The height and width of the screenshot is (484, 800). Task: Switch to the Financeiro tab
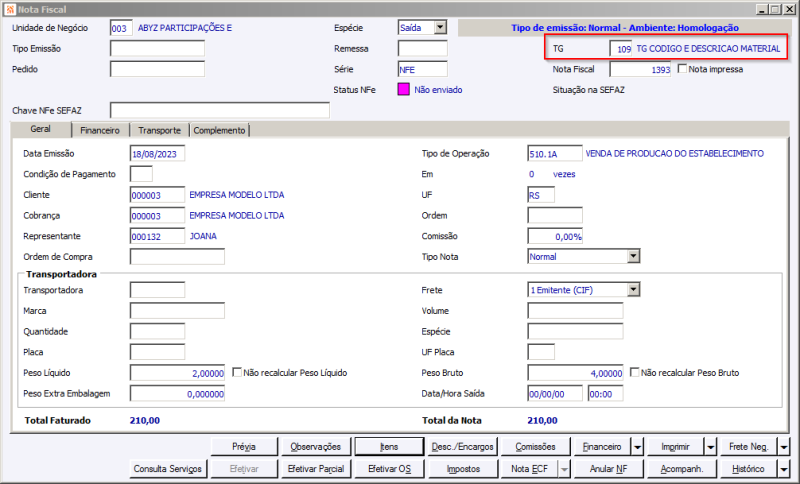100,131
